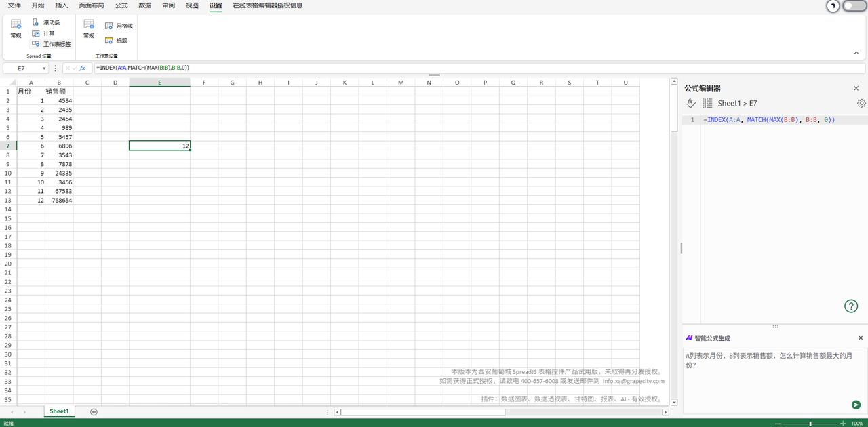Click Sheet1 > E7 breadcrumb in editor

(737, 104)
